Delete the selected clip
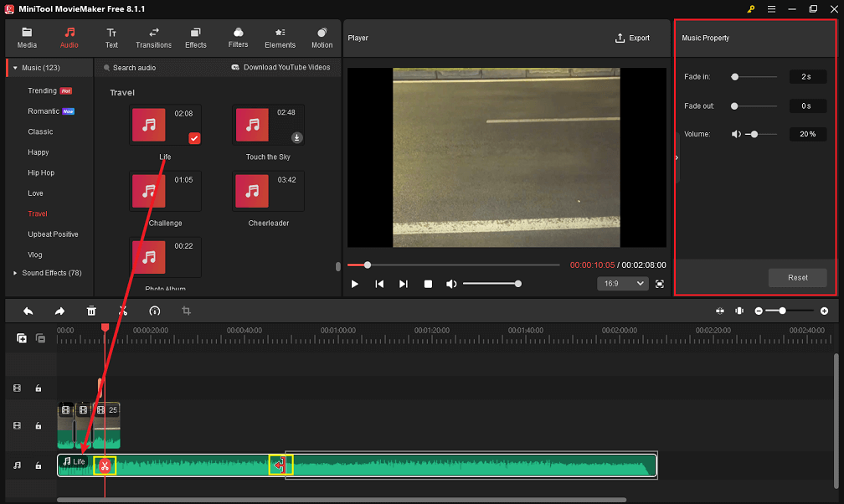The height and width of the screenshot is (504, 844). click(x=91, y=311)
